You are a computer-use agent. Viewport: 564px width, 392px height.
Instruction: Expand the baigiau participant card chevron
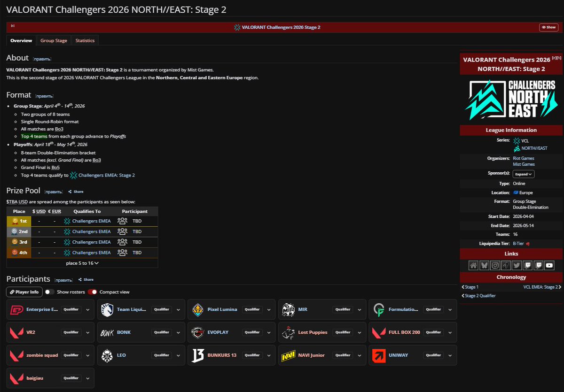[88, 378]
